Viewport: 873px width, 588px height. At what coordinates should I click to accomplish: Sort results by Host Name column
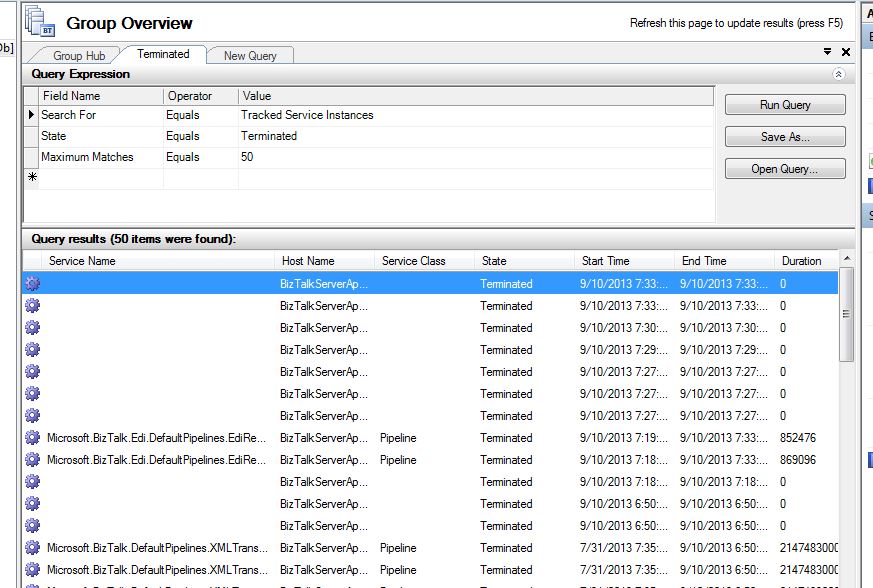[325, 261]
